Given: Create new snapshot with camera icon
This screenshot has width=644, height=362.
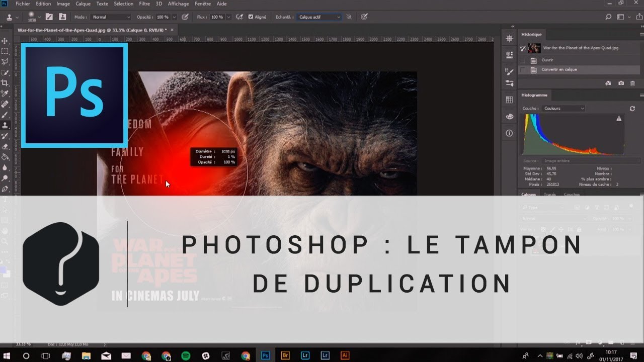Looking at the screenshot, I should [x=621, y=83].
